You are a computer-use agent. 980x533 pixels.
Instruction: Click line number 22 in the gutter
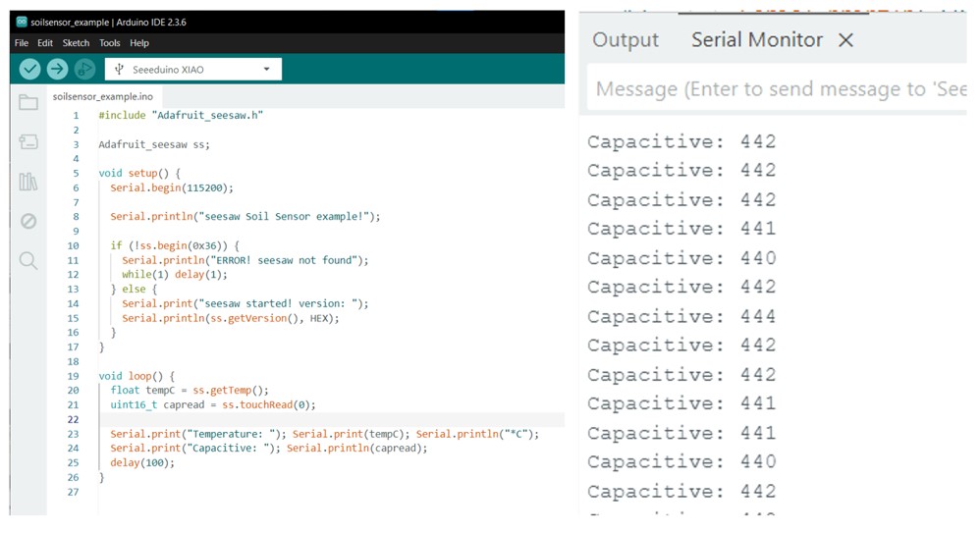[74, 419]
